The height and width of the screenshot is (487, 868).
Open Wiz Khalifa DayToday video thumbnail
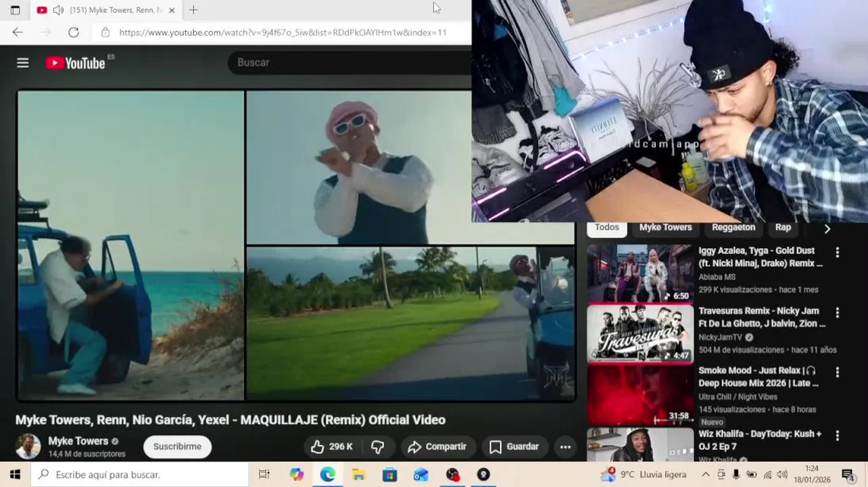click(x=640, y=444)
